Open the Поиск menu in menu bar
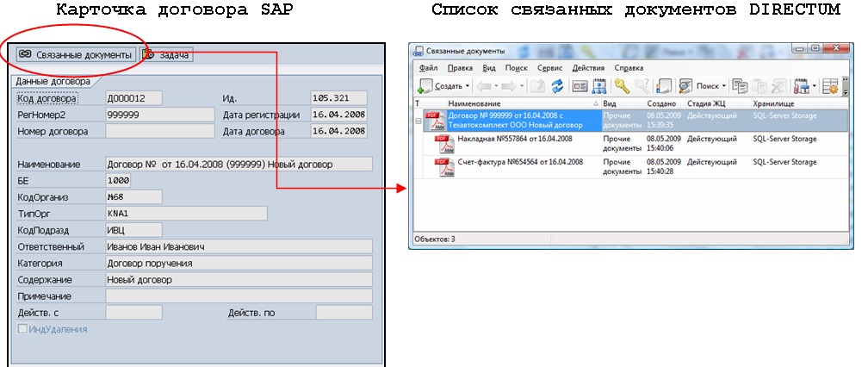The width and height of the screenshot is (868, 367). pos(516,67)
